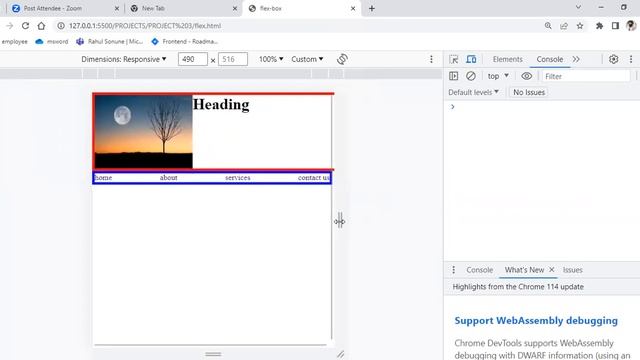Open the DevTools customize and control menu
The height and width of the screenshot is (360, 640).
[x=631, y=59]
